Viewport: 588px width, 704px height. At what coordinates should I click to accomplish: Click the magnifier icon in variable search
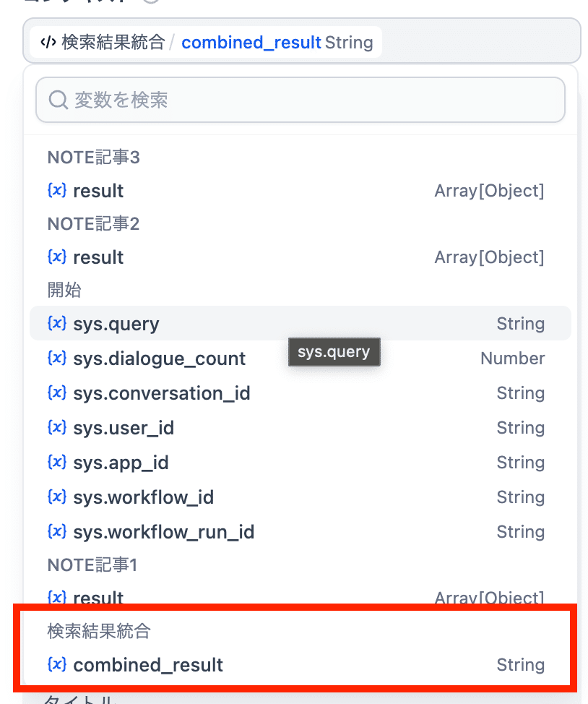[58, 100]
